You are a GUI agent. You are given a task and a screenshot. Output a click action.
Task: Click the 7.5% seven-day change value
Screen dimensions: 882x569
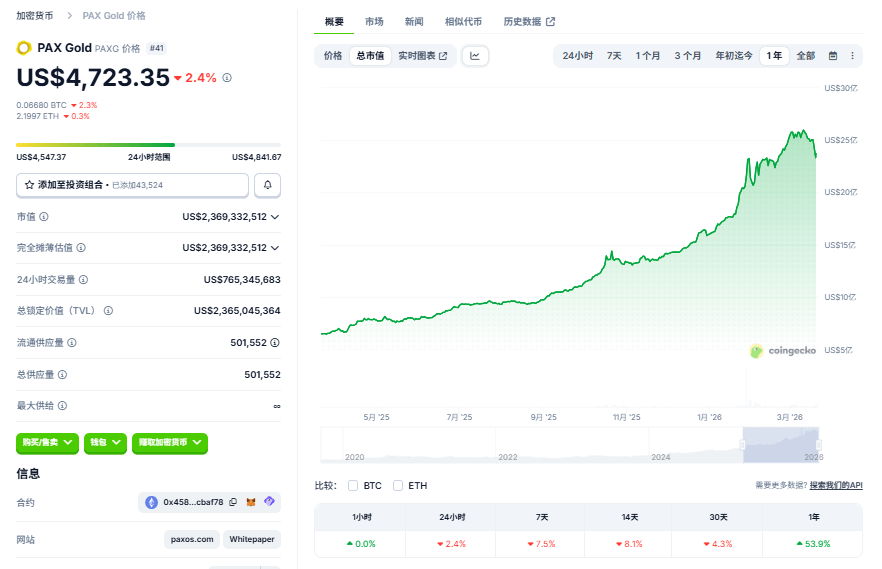(541, 544)
